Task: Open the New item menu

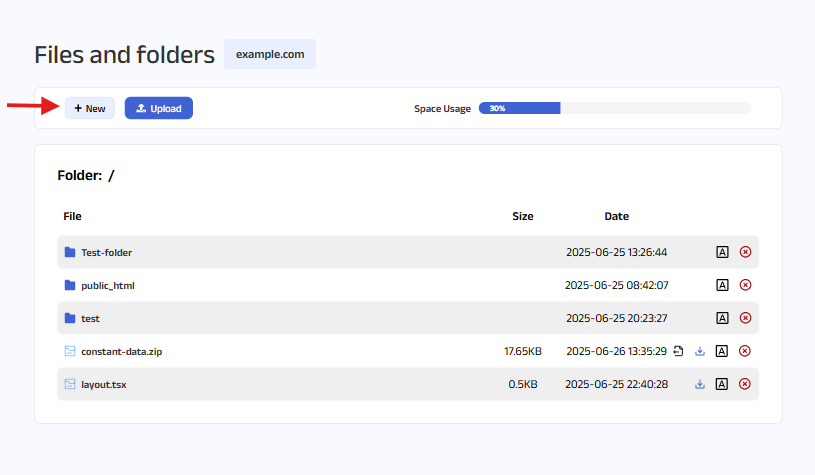Action: pyautogui.click(x=90, y=108)
